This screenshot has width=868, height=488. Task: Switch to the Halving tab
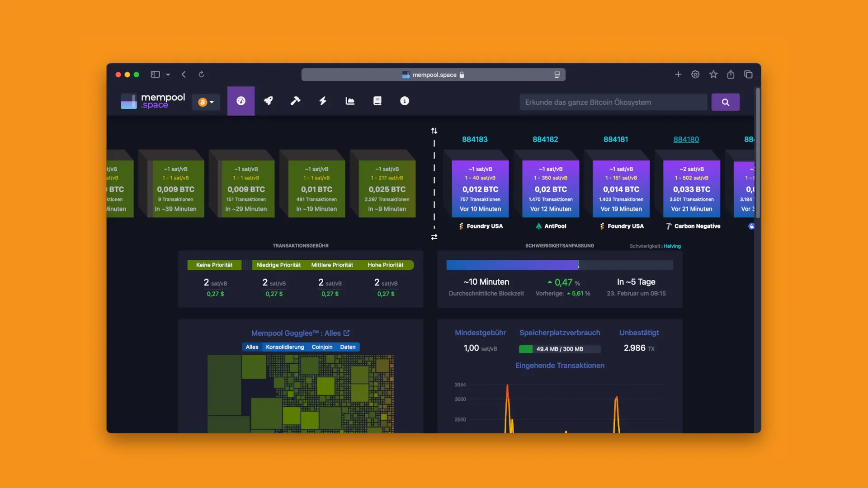tap(672, 246)
